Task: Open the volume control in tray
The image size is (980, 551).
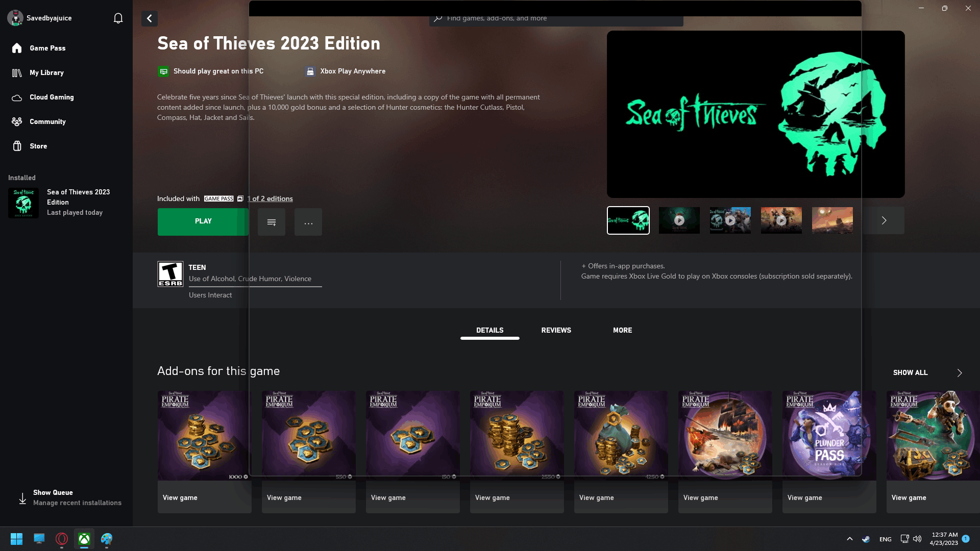Action: coord(917,539)
